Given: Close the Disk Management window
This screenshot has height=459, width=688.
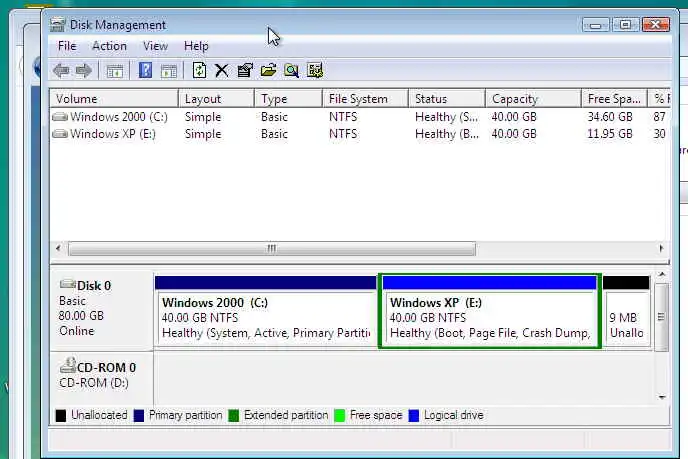Looking at the screenshot, I should pyautogui.click(x=656, y=25).
